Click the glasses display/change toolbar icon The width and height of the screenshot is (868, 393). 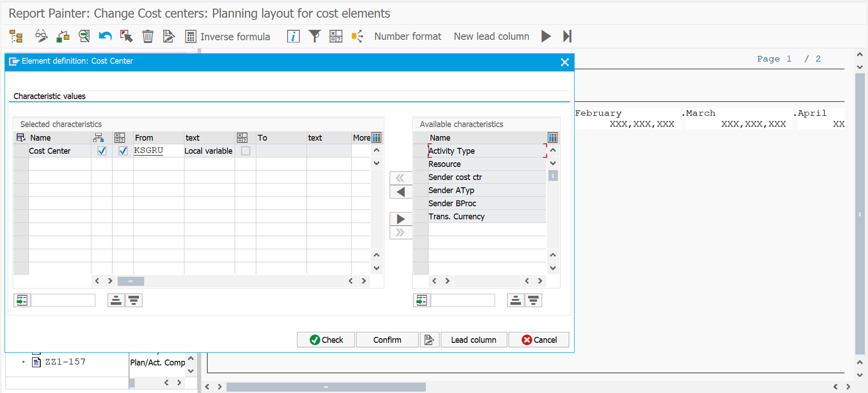(x=41, y=36)
